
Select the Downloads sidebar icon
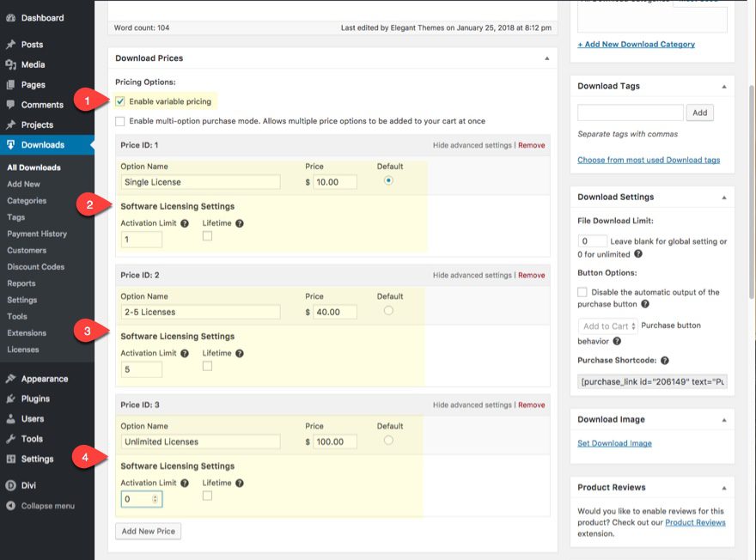pyautogui.click(x=12, y=145)
